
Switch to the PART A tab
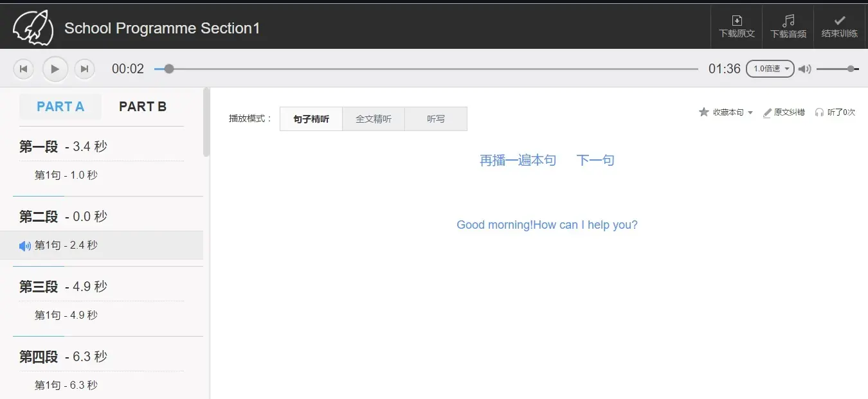[x=60, y=107]
